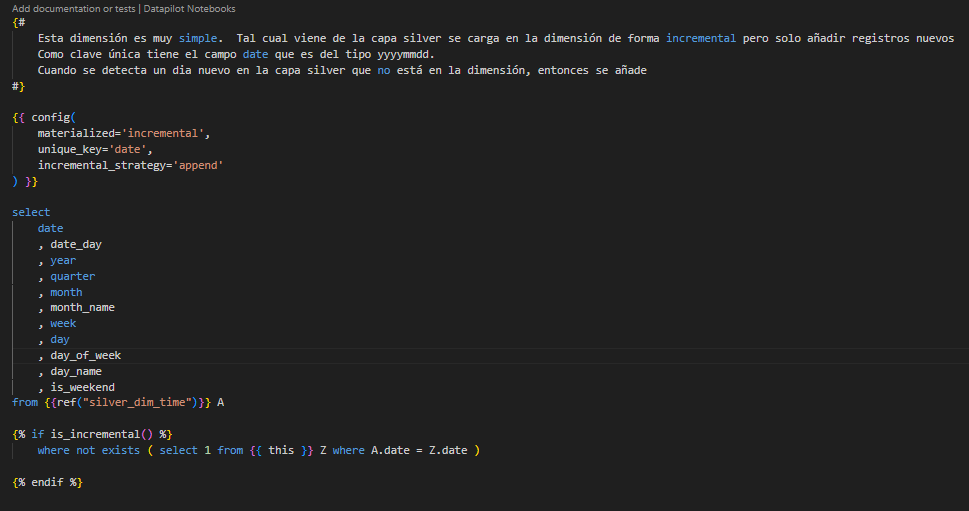969x511 pixels.
Task: Select the quarter column name
Action: click(x=72, y=276)
